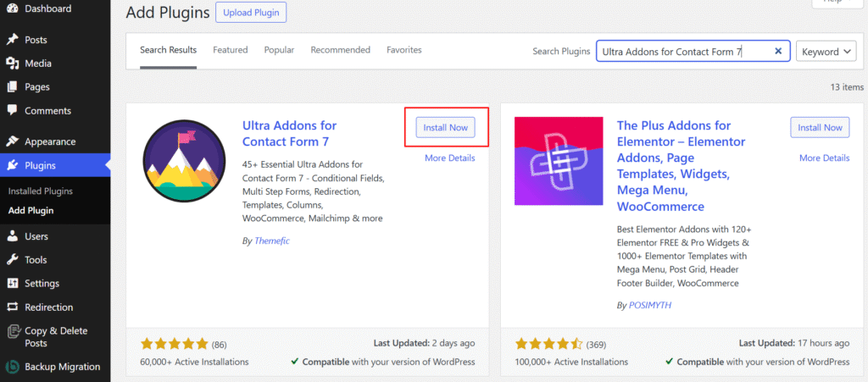Click the Pages icon in sidebar
Image resolution: width=868 pixels, height=382 pixels.
[12, 87]
